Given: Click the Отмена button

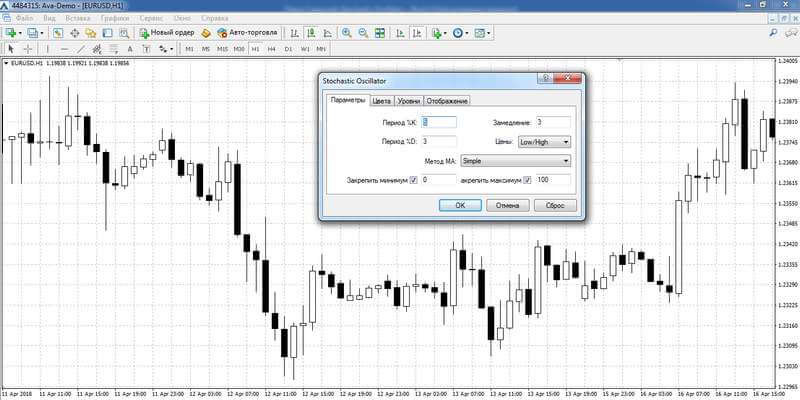Looking at the screenshot, I should point(508,205).
